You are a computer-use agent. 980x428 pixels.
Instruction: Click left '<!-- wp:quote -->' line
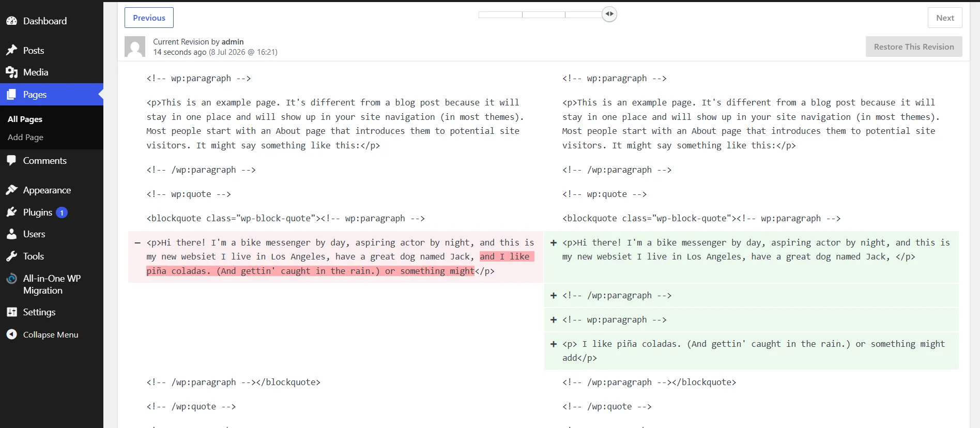pos(189,194)
